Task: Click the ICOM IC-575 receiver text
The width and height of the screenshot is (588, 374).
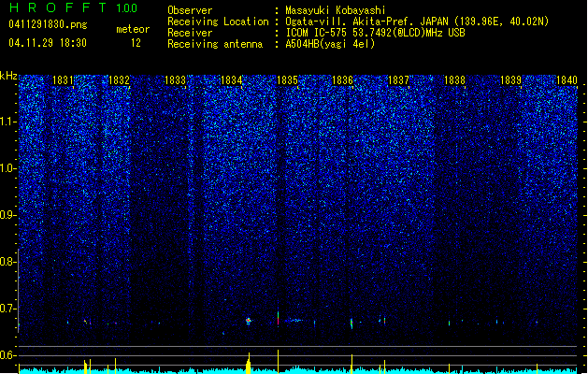Action: point(375,33)
